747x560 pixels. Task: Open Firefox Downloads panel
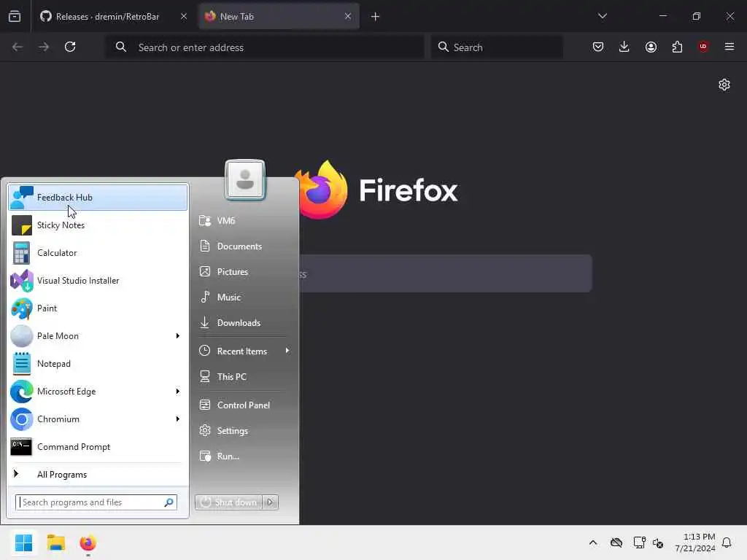(x=624, y=47)
